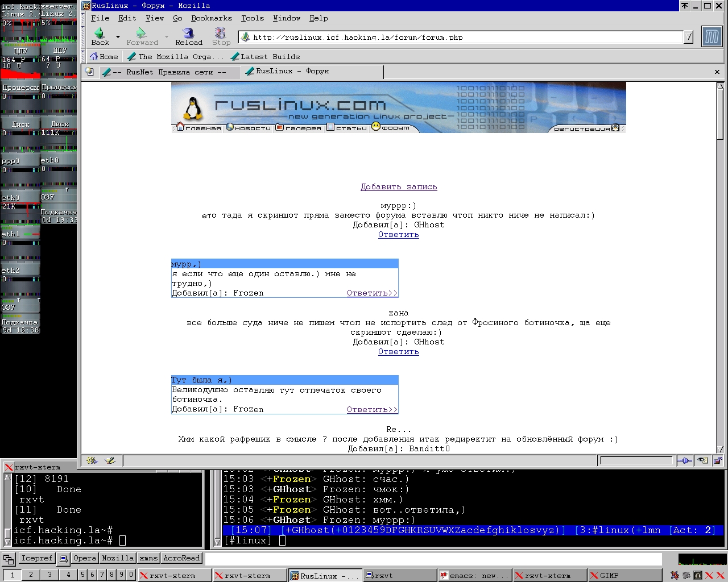The width and height of the screenshot is (728, 582).
Task: Open the Latest Builds bookmark
Action: tap(265, 56)
